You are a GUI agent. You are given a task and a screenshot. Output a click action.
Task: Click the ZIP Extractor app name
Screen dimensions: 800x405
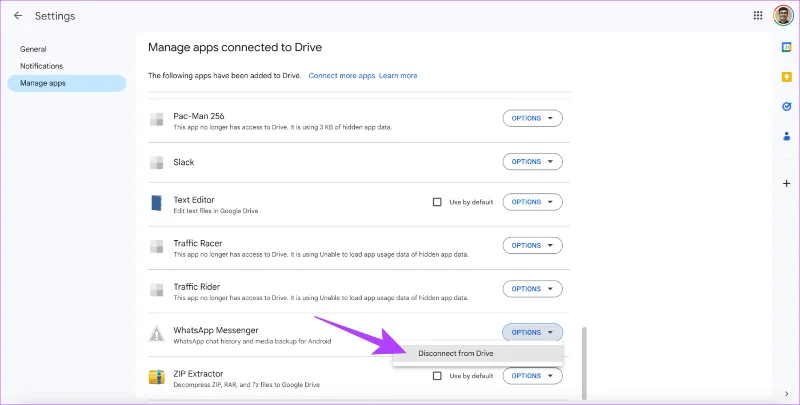pos(198,373)
